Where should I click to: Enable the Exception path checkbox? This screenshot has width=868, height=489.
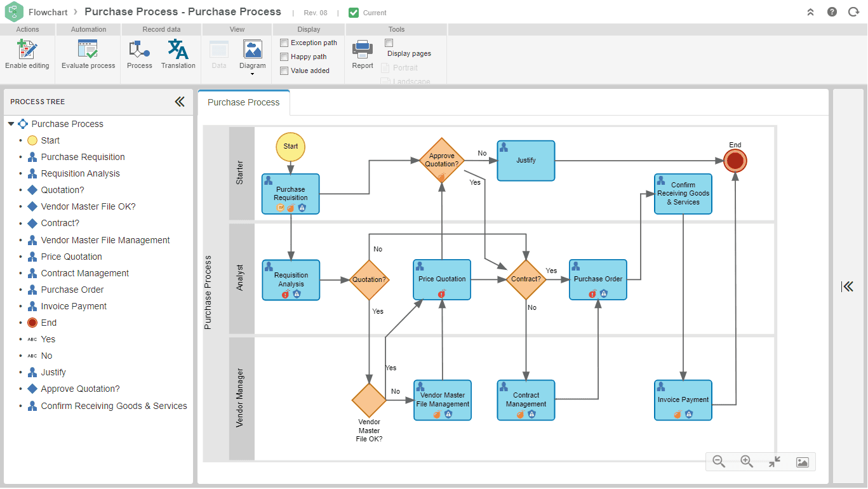tap(283, 43)
